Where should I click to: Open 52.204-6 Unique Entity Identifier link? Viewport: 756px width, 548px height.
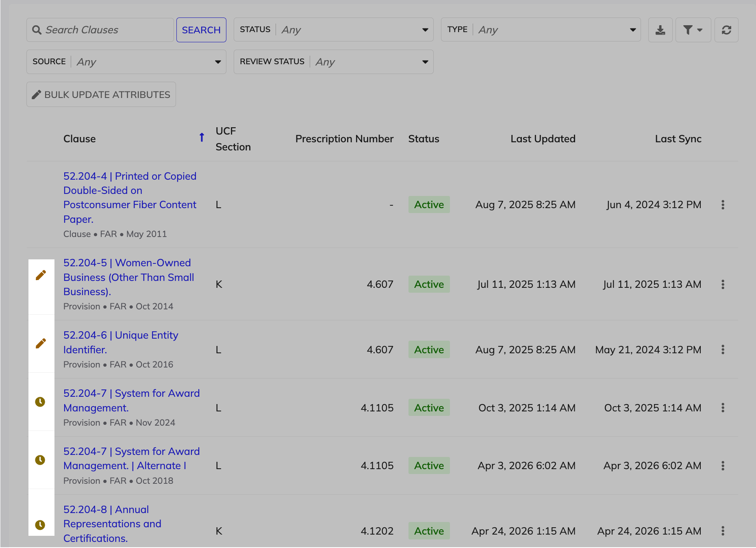click(x=121, y=342)
